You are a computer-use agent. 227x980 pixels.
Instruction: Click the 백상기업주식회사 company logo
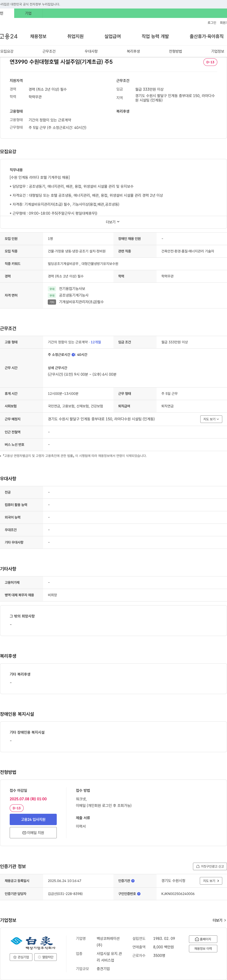pyautogui.click(x=33, y=943)
